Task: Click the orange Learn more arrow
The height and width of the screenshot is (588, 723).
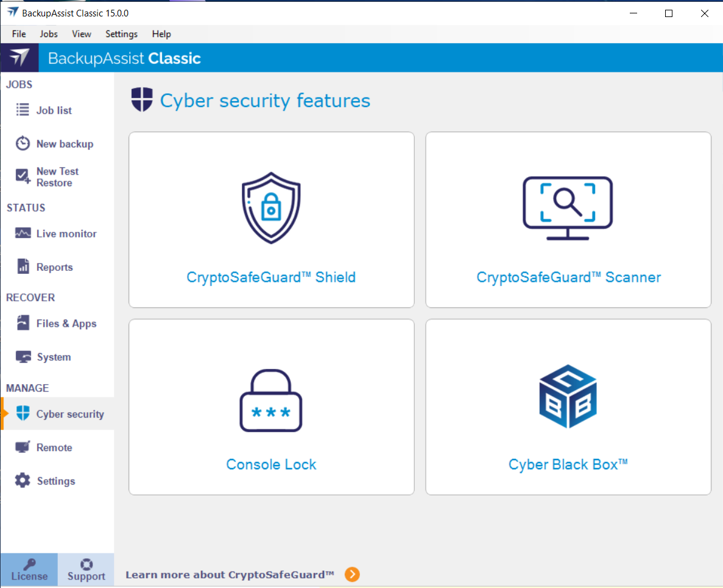Action: coord(352,574)
